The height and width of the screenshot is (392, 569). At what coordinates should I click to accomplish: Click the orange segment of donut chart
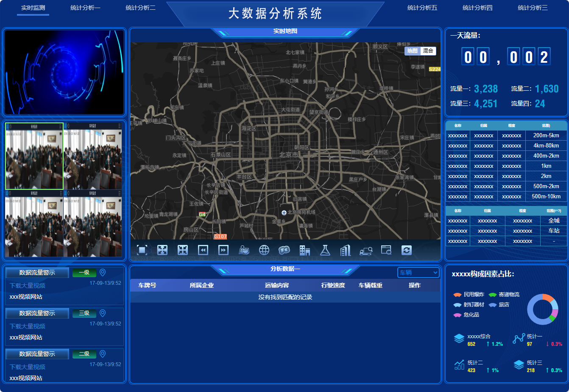pos(548,297)
